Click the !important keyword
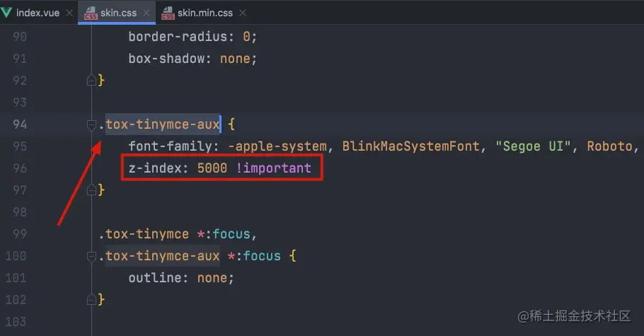 coord(274,168)
